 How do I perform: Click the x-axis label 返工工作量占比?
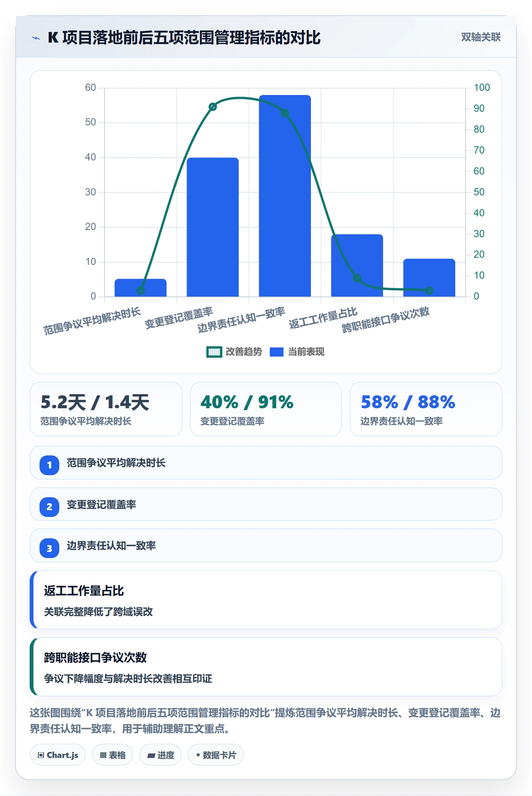coord(323,318)
